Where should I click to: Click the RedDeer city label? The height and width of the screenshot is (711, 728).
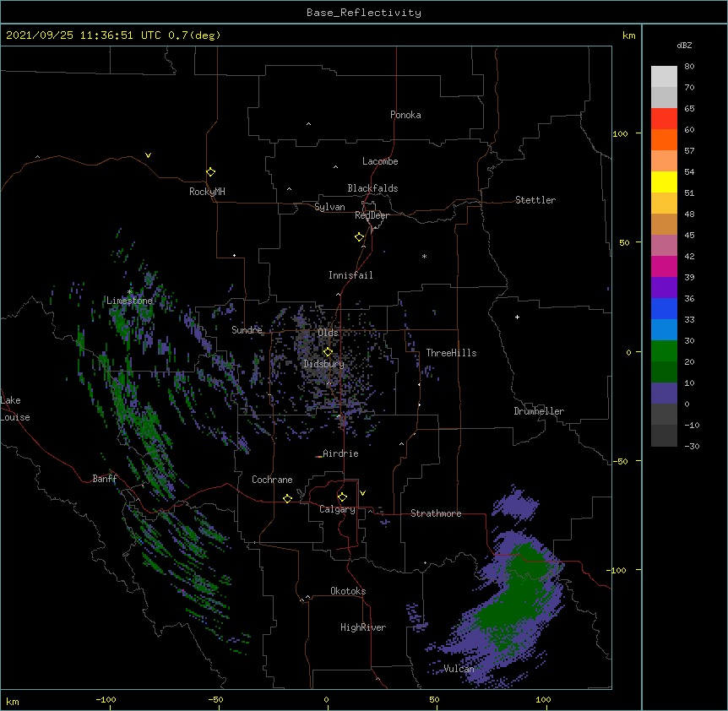click(372, 215)
